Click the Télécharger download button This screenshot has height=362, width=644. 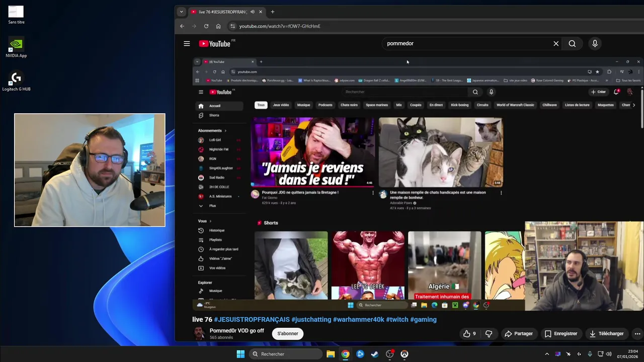[x=606, y=333]
